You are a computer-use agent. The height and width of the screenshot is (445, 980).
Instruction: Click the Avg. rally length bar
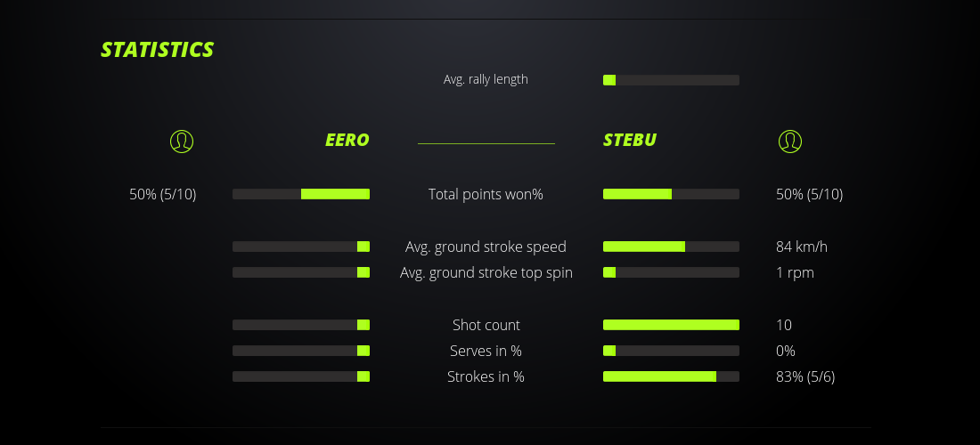(671, 80)
